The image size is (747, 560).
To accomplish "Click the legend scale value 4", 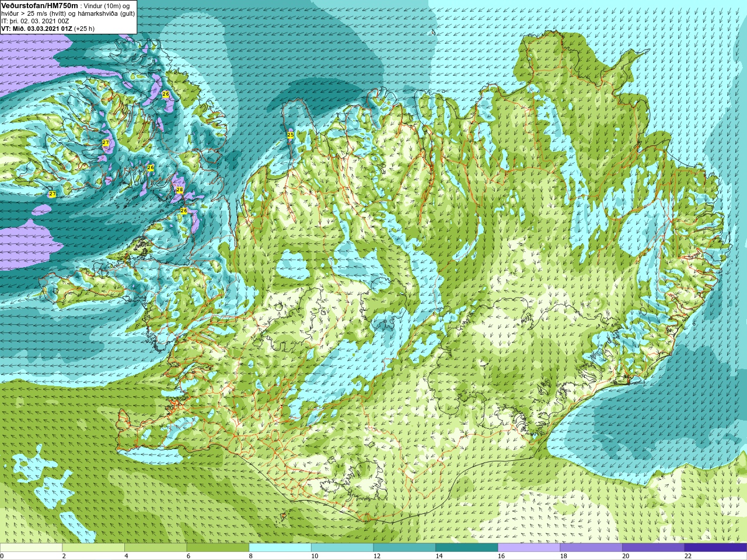I will pos(126,556).
